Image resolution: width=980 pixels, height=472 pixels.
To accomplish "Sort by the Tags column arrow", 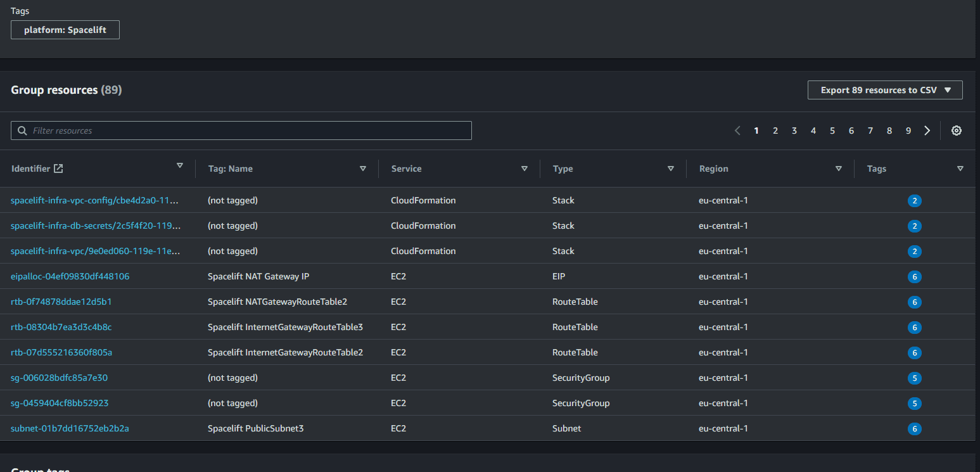I will pyautogui.click(x=960, y=169).
